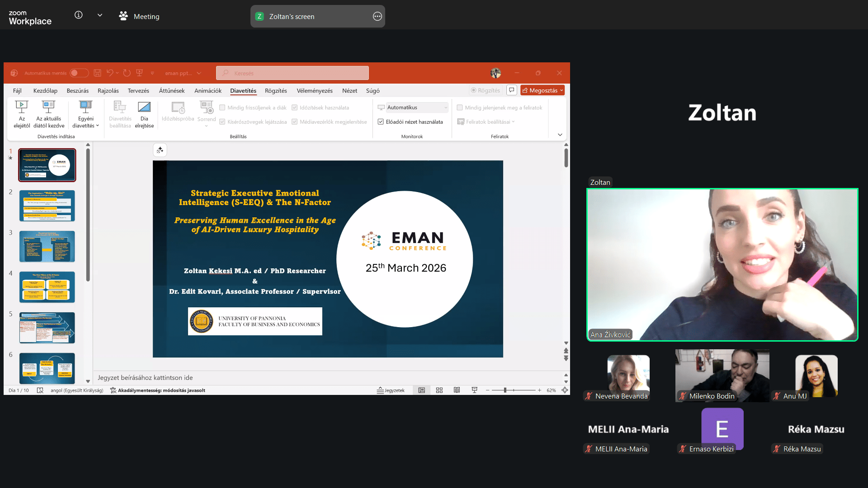Open reading view icon in status bar
868x488 pixels.
pos(457,390)
